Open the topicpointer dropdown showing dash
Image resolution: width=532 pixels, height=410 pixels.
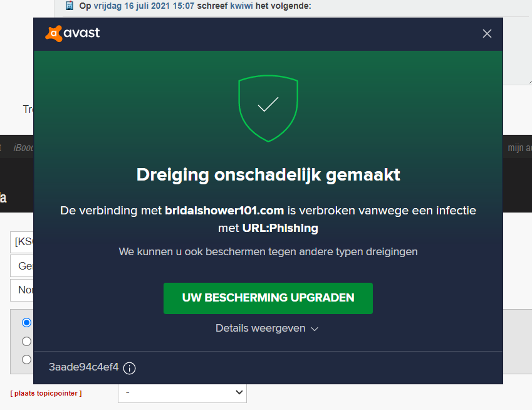[x=182, y=392]
